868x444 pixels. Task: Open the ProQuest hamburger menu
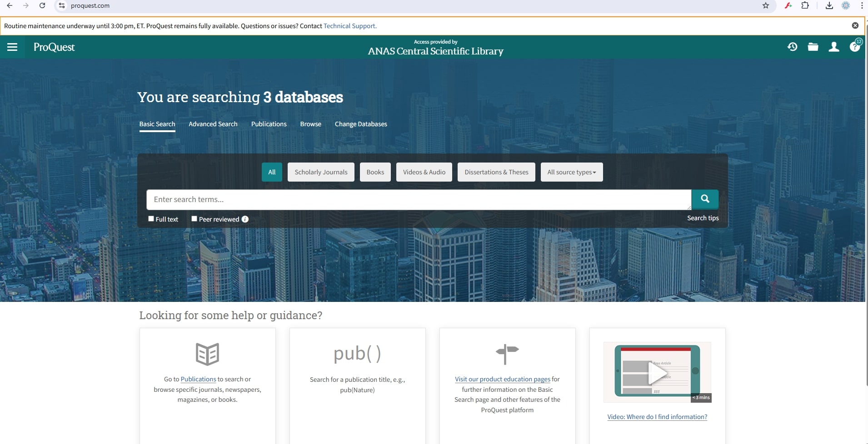click(x=12, y=47)
